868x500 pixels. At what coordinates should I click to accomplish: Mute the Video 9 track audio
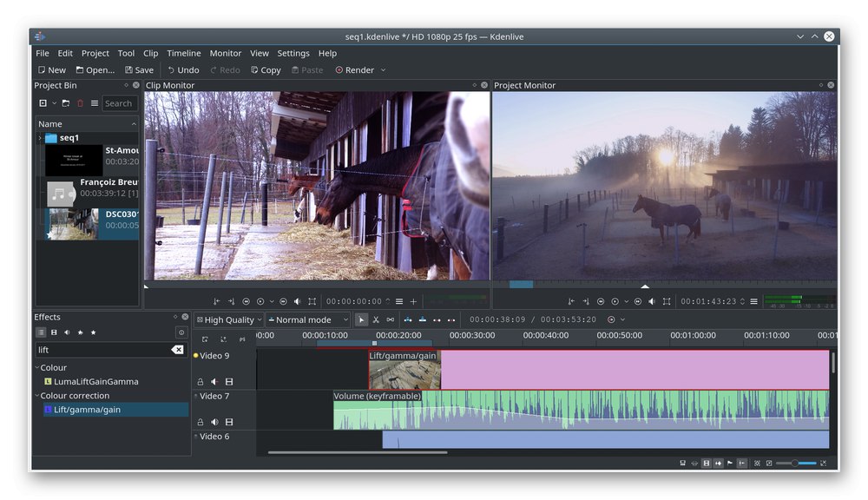214,381
